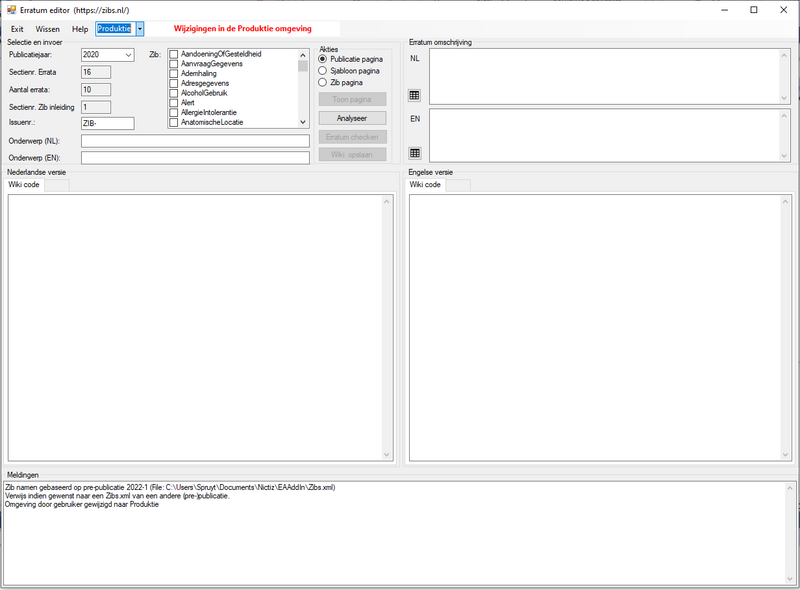Viewport: 800px width, 590px height.
Task: Open the Publicatiejaar 2020 dropdown
Action: pyautogui.click(x=129, y=55)
